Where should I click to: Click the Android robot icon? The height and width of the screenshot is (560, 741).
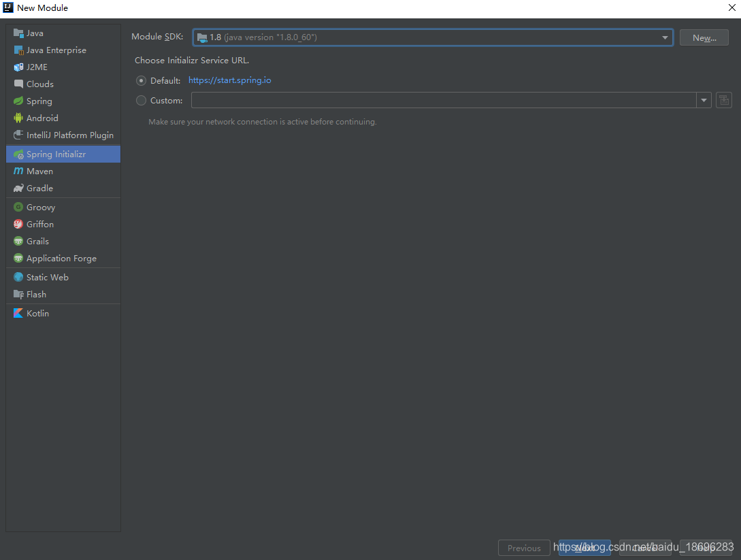click(18, 118)
